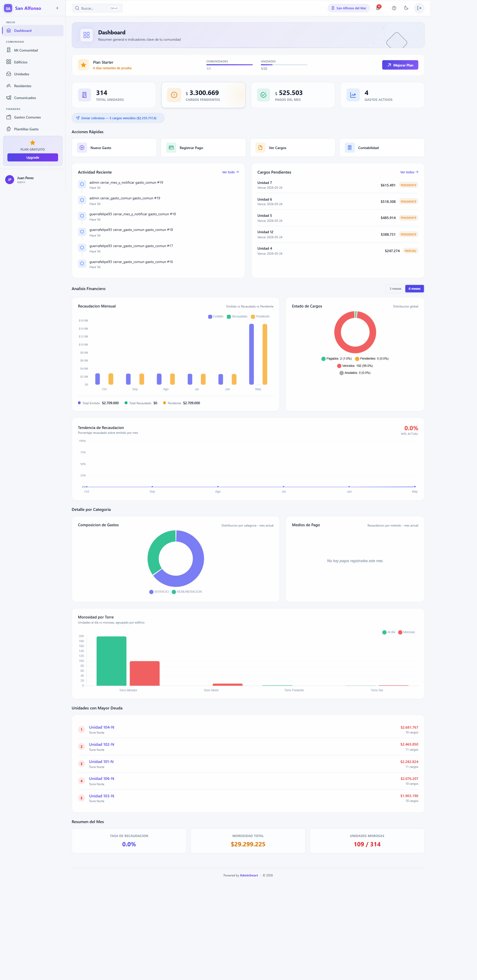Screen dimensions: 477x980
Task: Open Comunicados in the sidebar
Action: pos(33,98)
